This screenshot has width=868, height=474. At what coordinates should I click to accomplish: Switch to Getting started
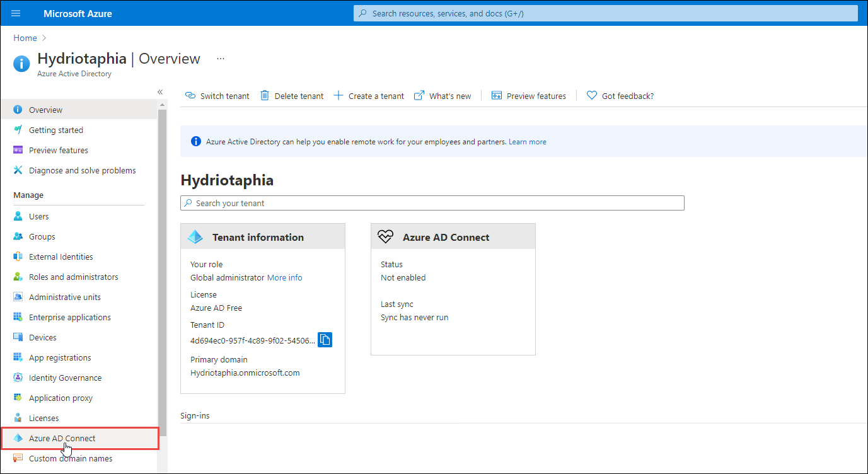52,130
